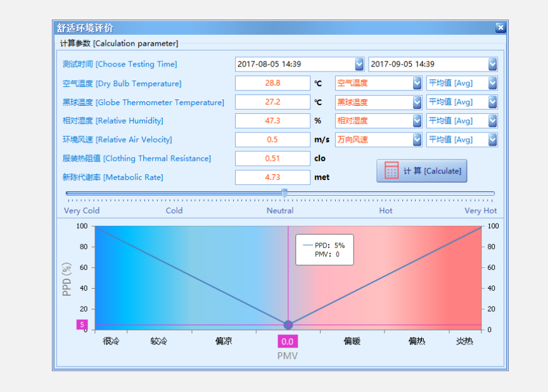Viewport: 548px width, 392px height.
Task: Click the Clothing Thermal Resistance input field
Action: click(x=272, y=158)
